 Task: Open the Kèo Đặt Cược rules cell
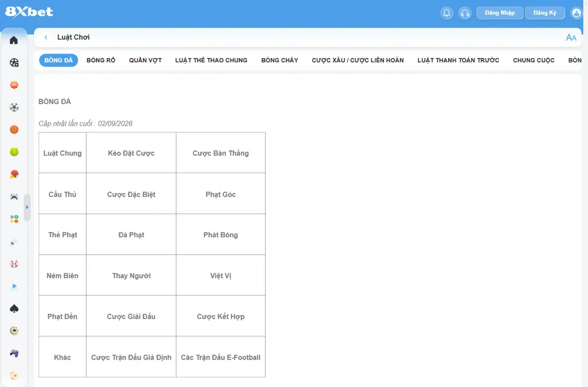pos(131,153)
